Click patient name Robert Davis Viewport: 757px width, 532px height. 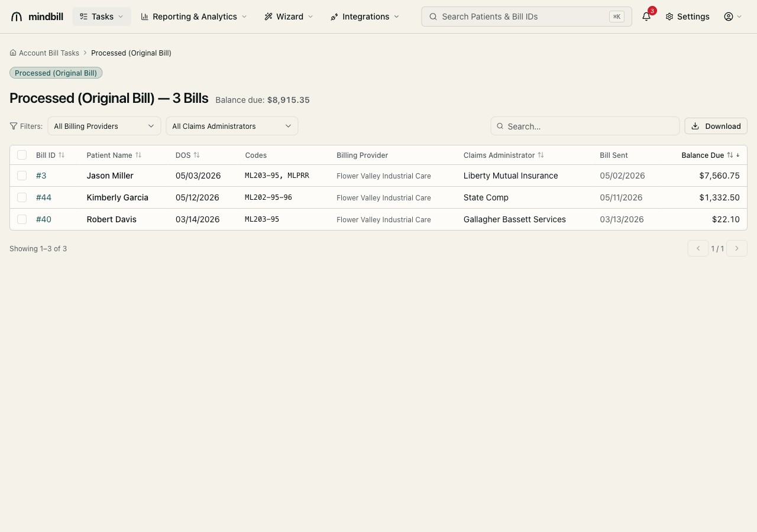(x=112, y=219)
